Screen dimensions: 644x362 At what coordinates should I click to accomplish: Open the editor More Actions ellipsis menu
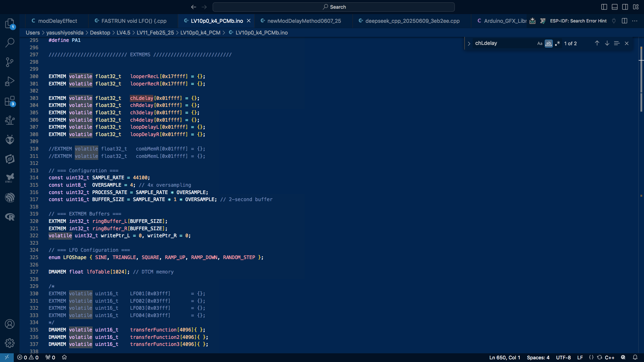pos(635,21)
